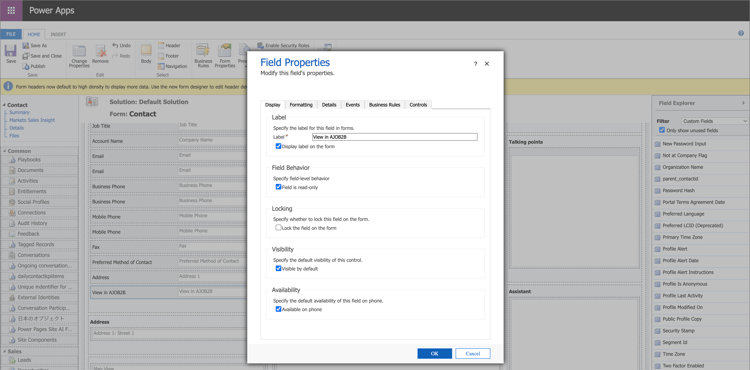Collapse the Common section in navigation
This screenshot has width=750, height=370.
click(4, 151)
